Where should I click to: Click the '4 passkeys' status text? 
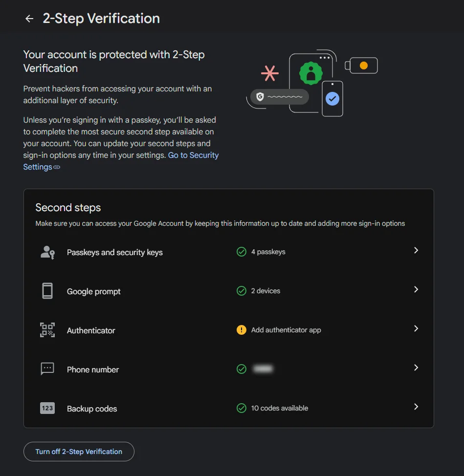[268, 252]
